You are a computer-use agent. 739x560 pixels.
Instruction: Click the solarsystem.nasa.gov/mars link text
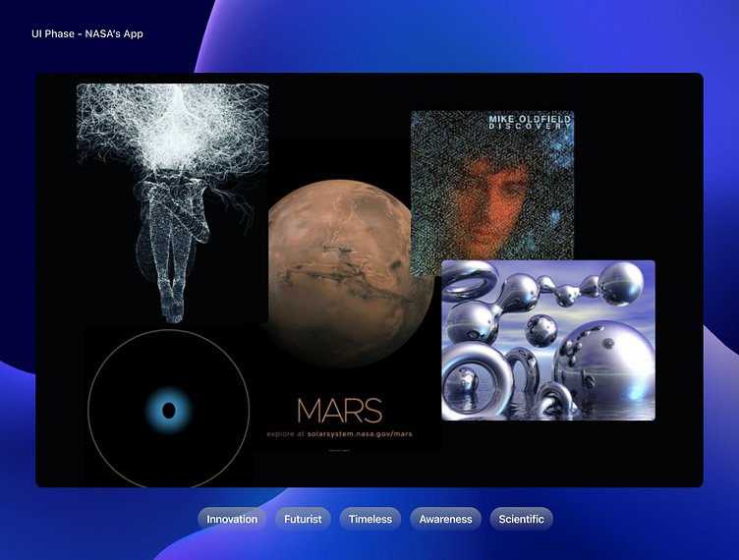(x=360, y=434)
